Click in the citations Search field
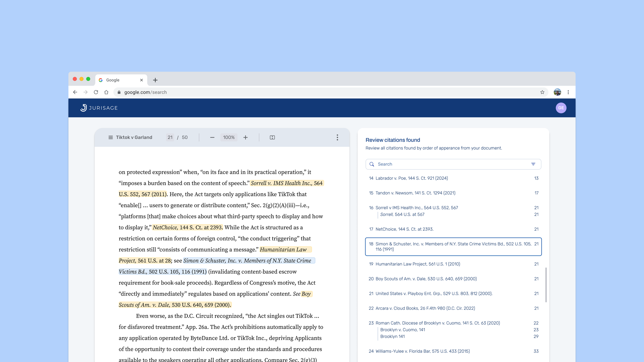The height and width of the screenshot is (362, 644). coord(448,164)
